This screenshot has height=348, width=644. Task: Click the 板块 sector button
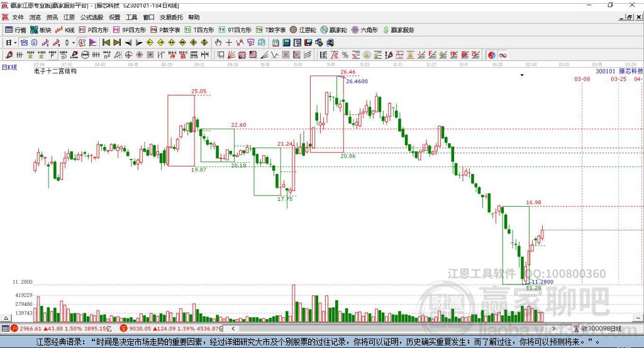click(41, 30)
